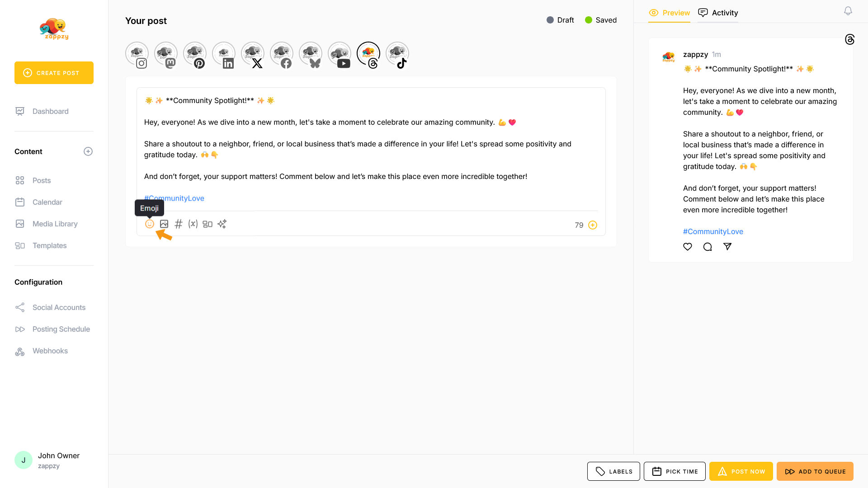Open the emoji picker in the post editor
Screen dimensions: 868x488
149,224
